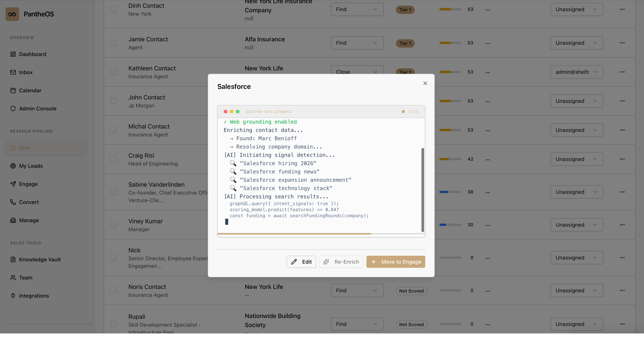Image resolution: width=644 pixels, height=350 pixels.
Task: Tick the Rupali row checkbox
Action: (113, 324)
